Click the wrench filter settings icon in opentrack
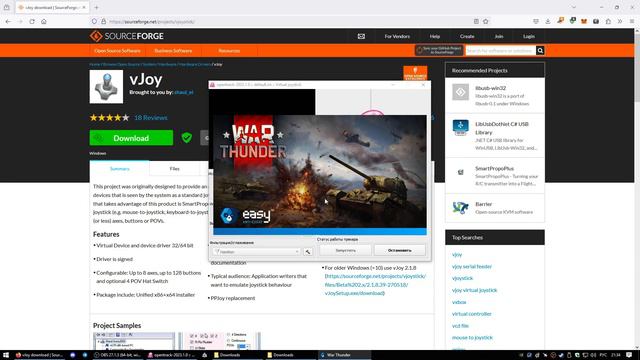The width and height of the screenshot is (640, 360). click(308, 252)
